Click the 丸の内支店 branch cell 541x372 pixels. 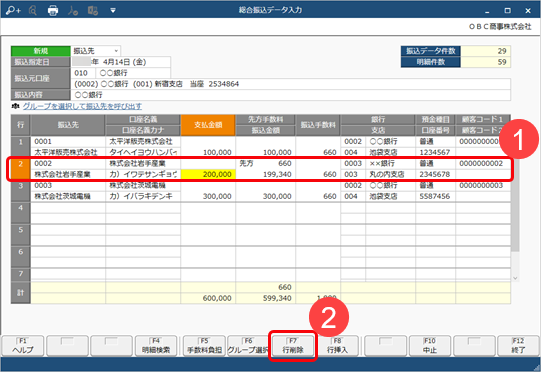tap(390, 174)
